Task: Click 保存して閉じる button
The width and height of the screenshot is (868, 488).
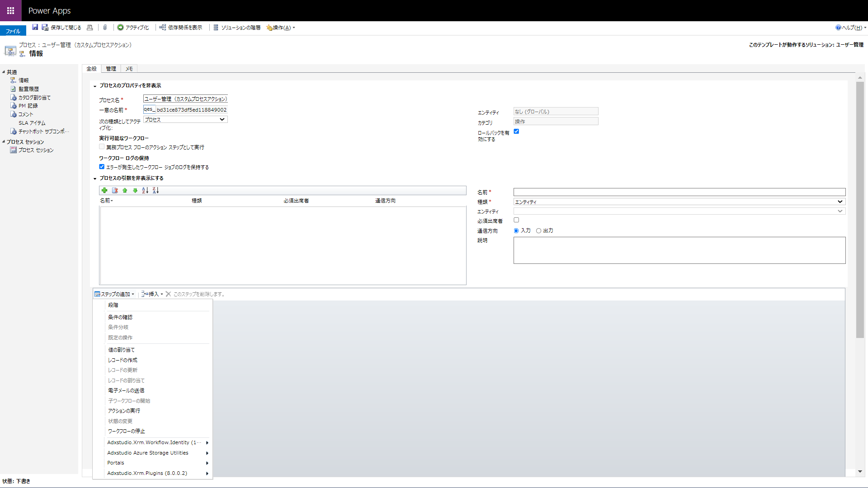Action: coord(61,28)
